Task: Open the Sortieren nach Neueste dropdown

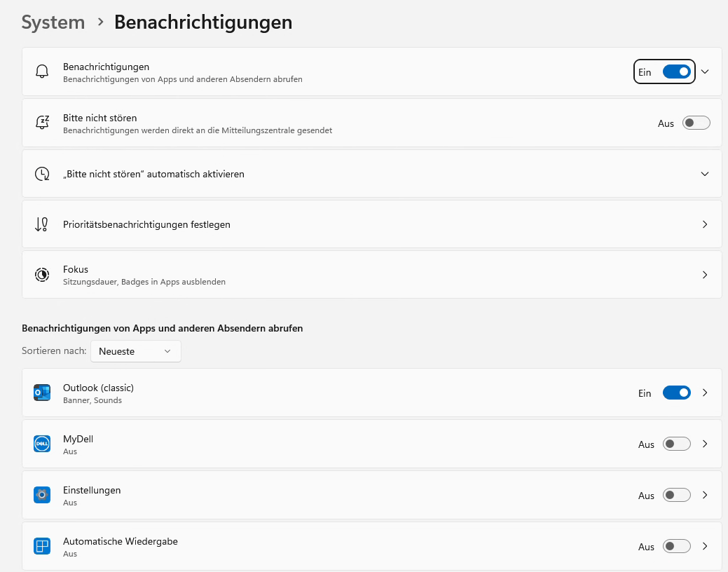Action: (x=135, y=351)
